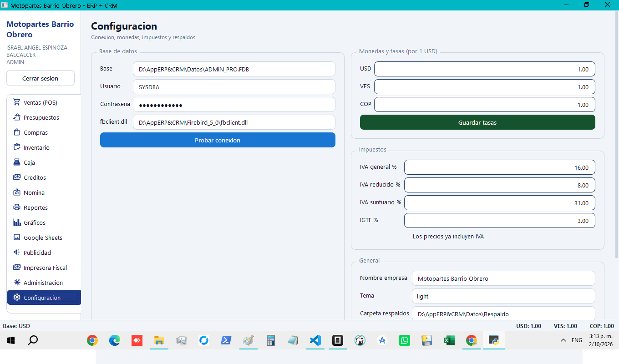
Task: Click the Cerrar sesion button
Action: point(41,78)
